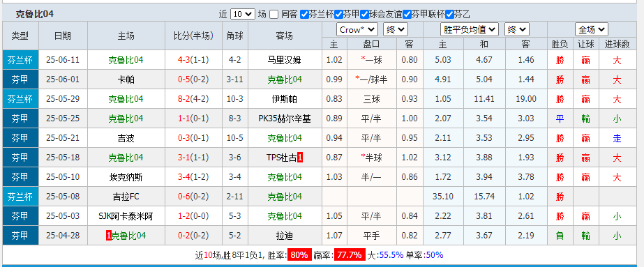This screenshot has height=267, width=644.
Task: Open the 8-2(4-2) score link
Action: pyautogui.click(x=193, y=99)
